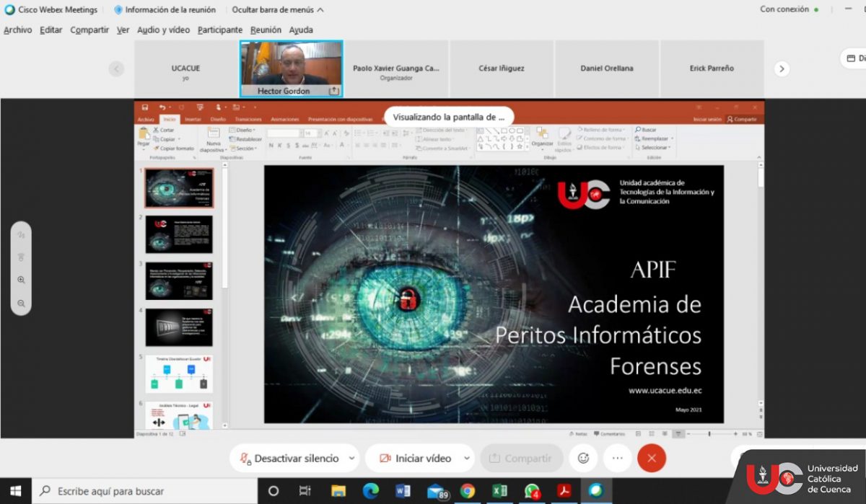Viewport: 866px width, 504px height.
Task: Open Webex Ayuda menu
Action: (x=301, y=30)
